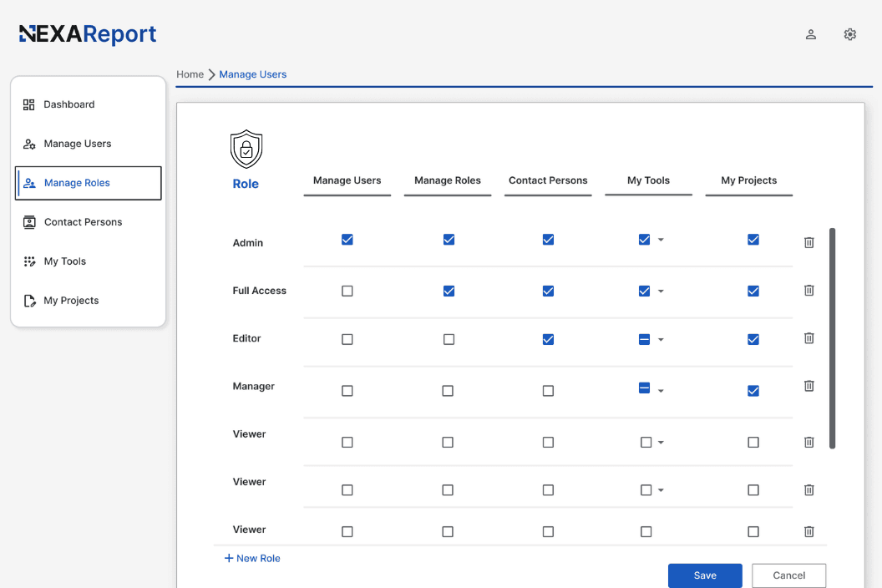Viewport: 882px width, 588px height.
Task: Select My Projects in the sidebar
Action: [x=28, y=300]
